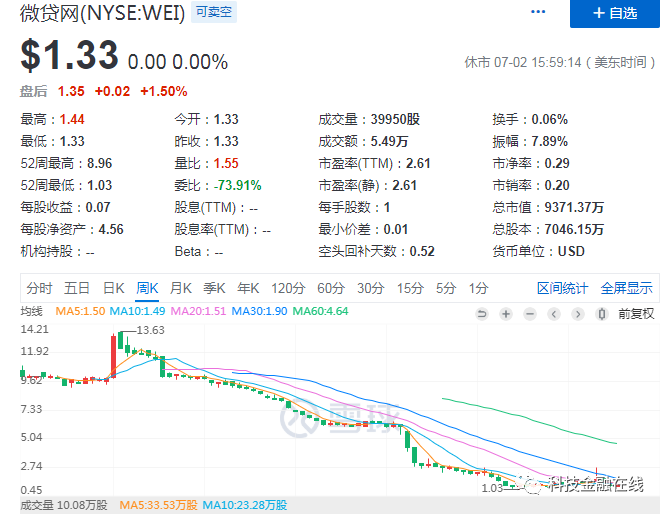Open the 区间统计 link

pos(562,288)
